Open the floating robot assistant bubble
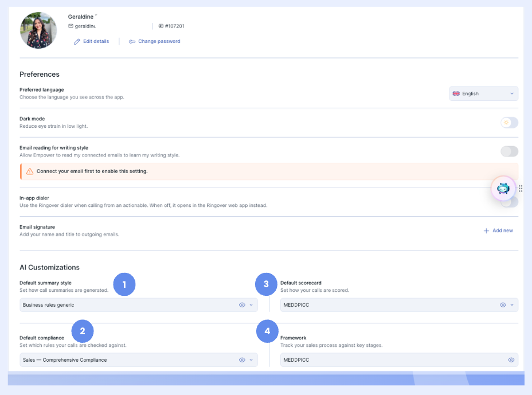This screenshot has height=395, width=532. coord(503,188)
